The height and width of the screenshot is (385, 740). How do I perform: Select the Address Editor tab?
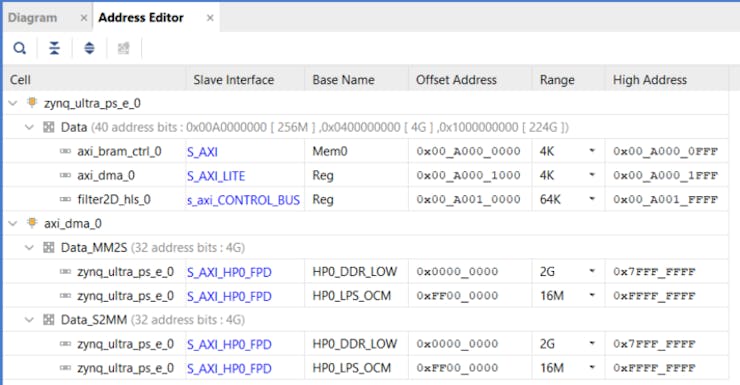141,18
